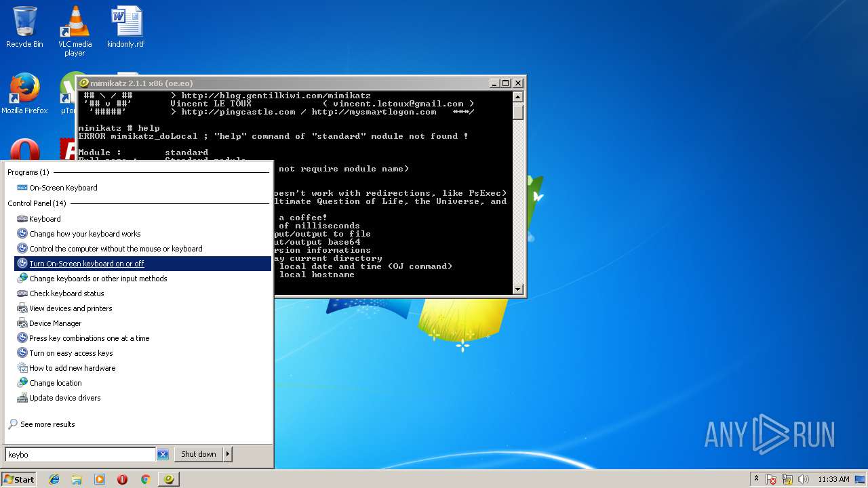Open network status tray icon

point(788,479)
